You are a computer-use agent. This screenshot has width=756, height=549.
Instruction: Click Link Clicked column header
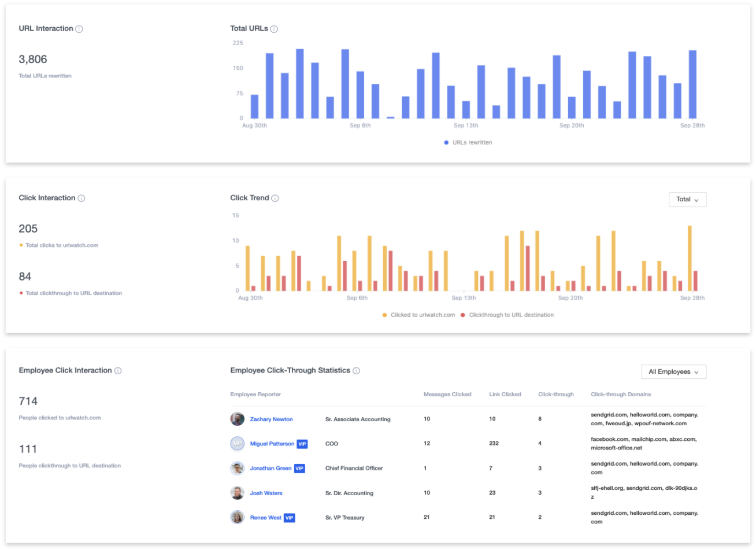(x=505, y=395)
